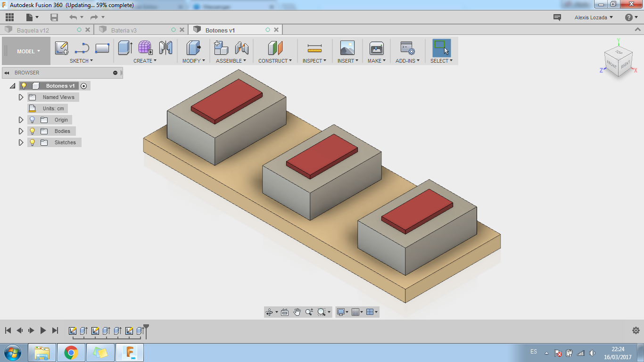
Task: Open Google Chrome from the taskbar
Action: pyautogui.click(x=71, y=353)
